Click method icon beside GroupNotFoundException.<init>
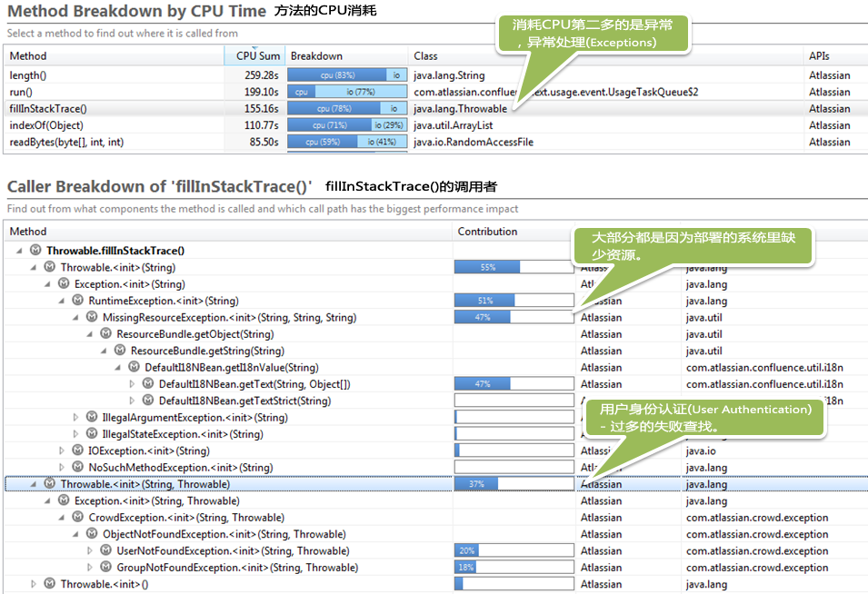The height and width of the screenshot is (594, 868). pyautogui.click(x=105, y=567)
